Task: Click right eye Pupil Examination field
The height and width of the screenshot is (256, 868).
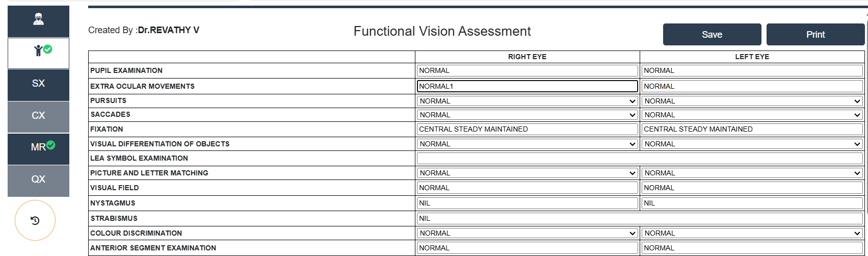Action: click(527, 70)
